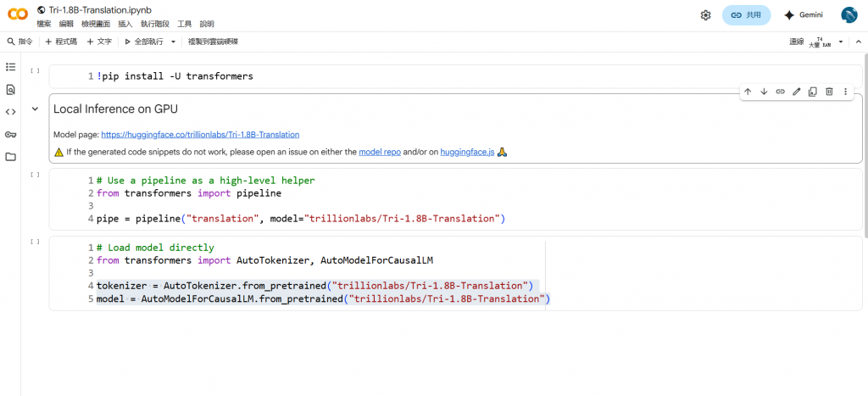Viewport: 868px width, 396px height.
Task: Delete the cell using the trash icon
Action: [x=829, y=92]
